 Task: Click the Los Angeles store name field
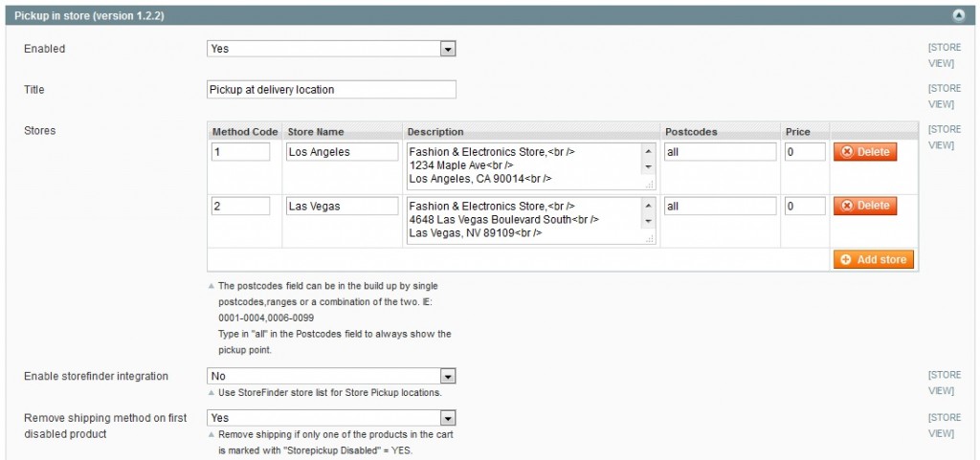click(342, 152)
